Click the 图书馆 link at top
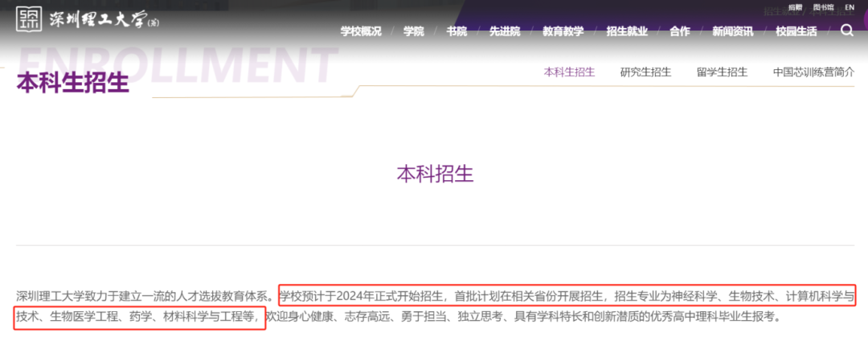Screen dimensions: 868x345 (823, 7)
